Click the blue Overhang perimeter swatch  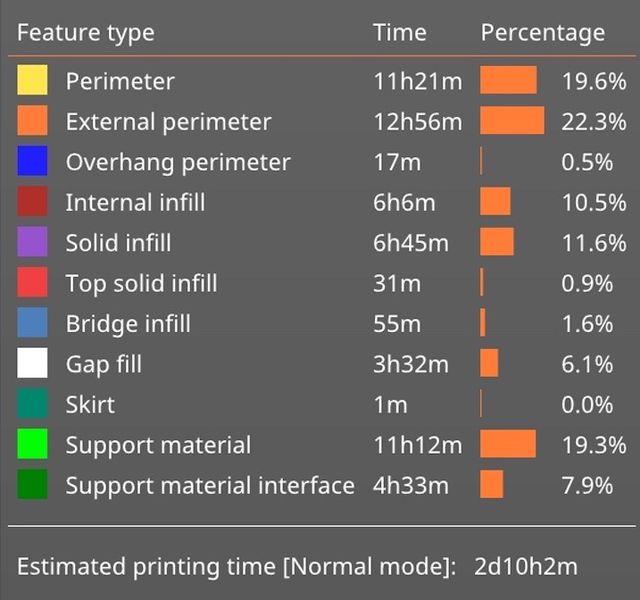click(32, 162)
